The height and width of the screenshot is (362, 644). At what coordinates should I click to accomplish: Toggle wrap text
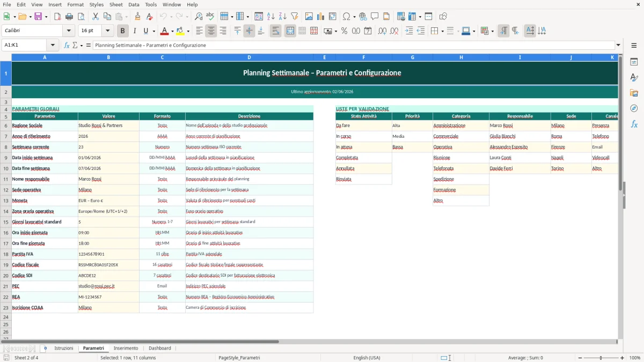point(275,31)
